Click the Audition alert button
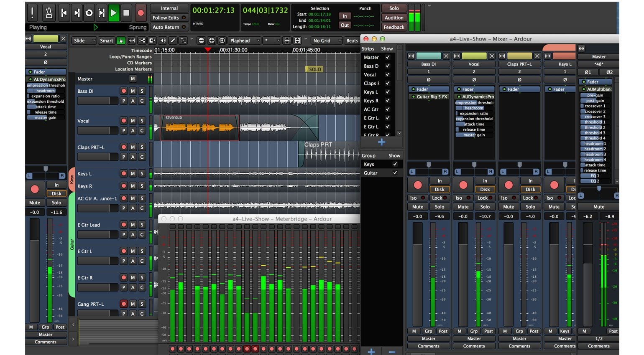The image size is (644, 355). (x=394, y=18)
